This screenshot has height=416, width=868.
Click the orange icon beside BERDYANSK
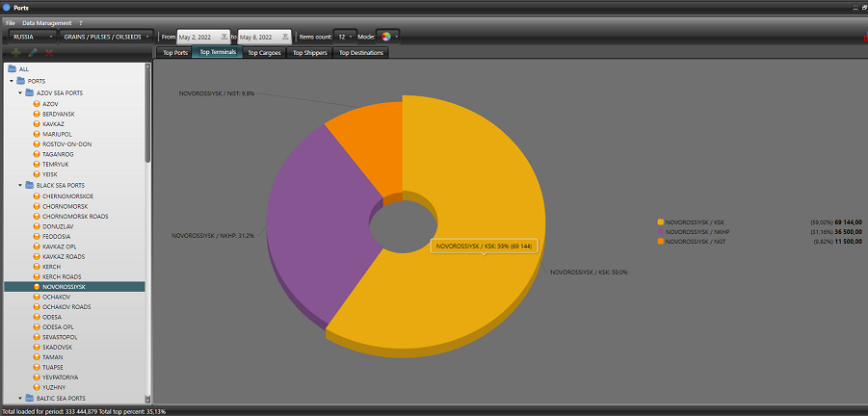coord(37,114)
